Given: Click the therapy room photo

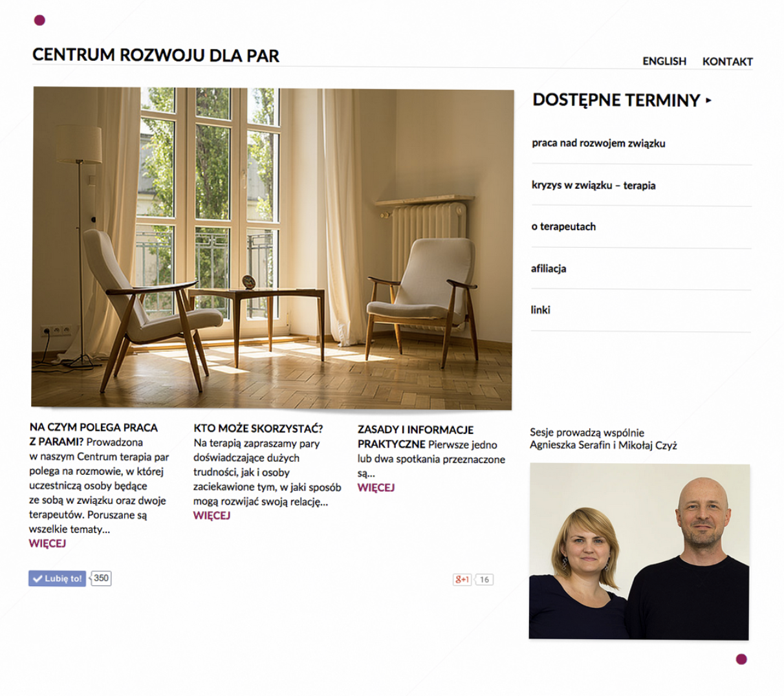Looking at the screenshot, I should point(272,248).
